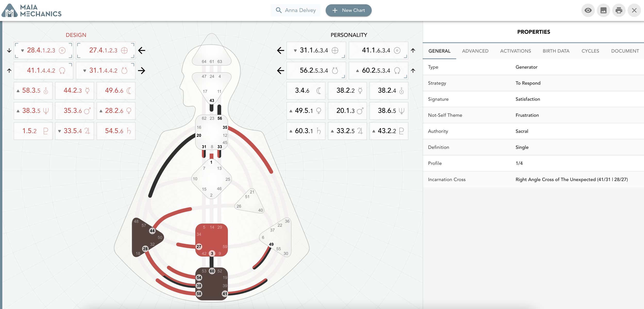Select the Document tab
Viewport: 644px width, 309px height.
(625, 51)
